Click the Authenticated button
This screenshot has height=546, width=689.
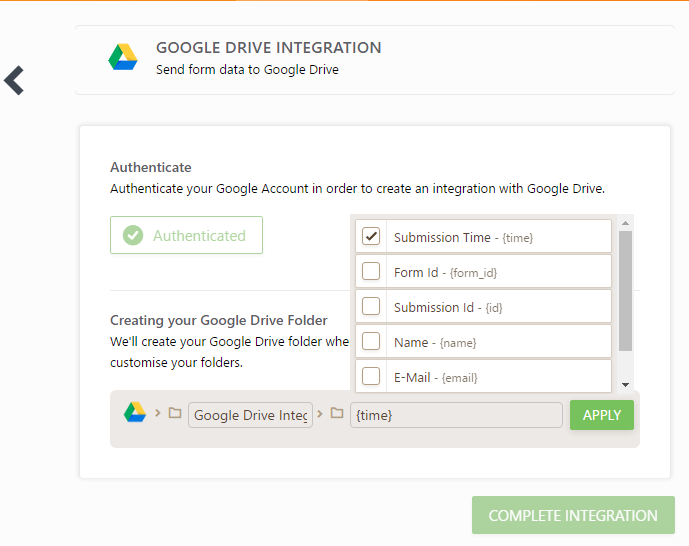[186, 236]
